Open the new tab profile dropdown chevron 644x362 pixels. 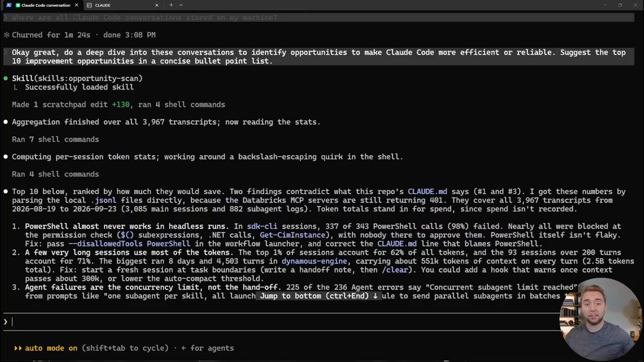[x=181, y=5]
